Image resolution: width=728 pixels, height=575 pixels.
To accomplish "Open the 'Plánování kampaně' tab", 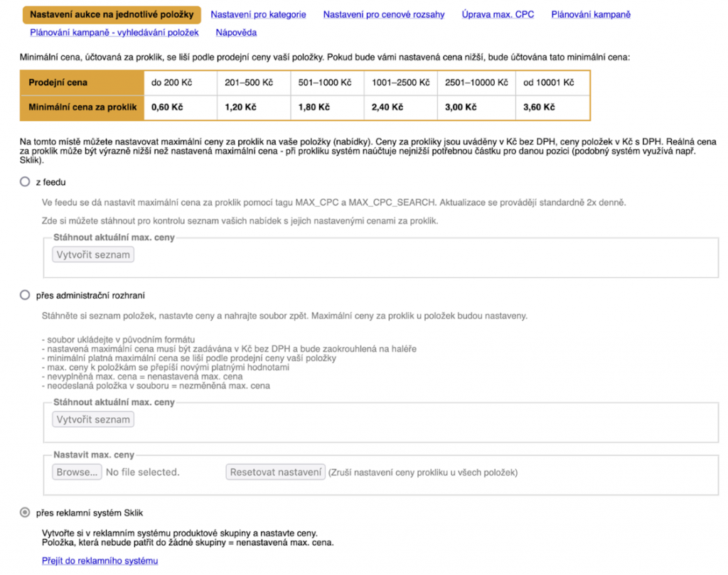I will (591, 14).
